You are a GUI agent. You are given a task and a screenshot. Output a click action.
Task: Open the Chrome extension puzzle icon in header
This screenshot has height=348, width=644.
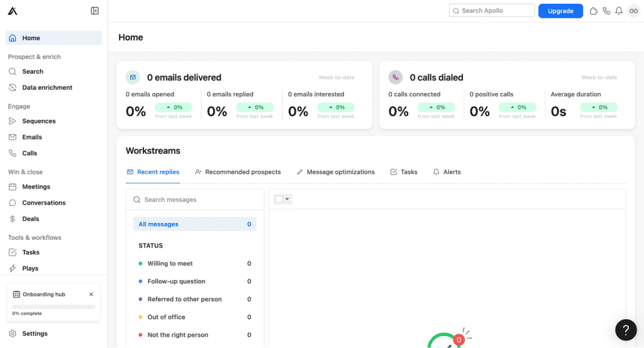594,11
